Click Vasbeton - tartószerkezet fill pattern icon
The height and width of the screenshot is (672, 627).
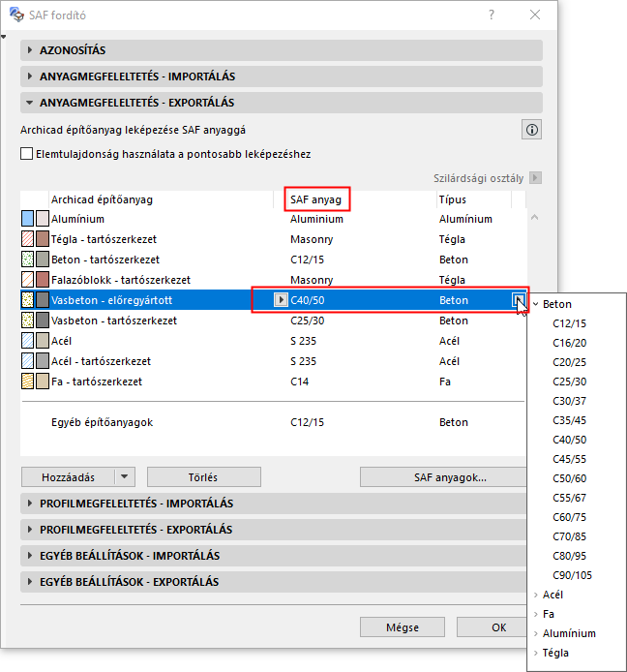pyautogui.click(x=27, y=321)
